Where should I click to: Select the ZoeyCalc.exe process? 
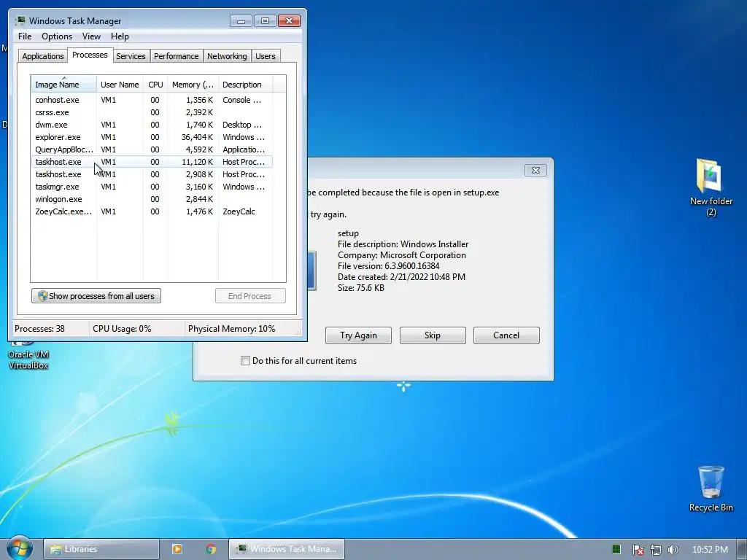[x=152, y=211]
